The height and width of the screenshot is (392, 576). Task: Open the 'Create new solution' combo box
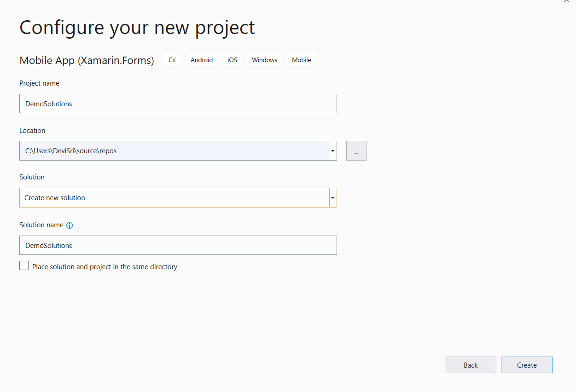point(174,198)
